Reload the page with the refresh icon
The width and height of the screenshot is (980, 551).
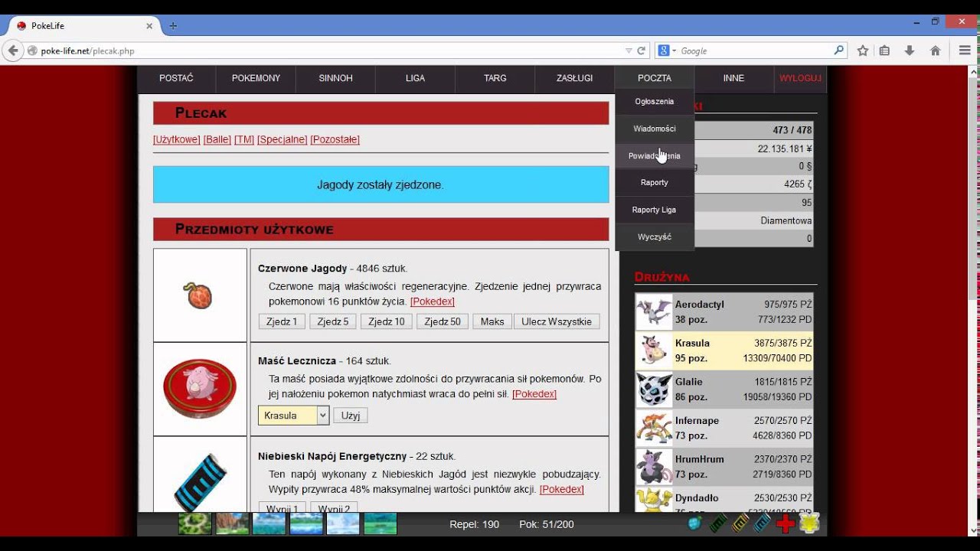642,51
